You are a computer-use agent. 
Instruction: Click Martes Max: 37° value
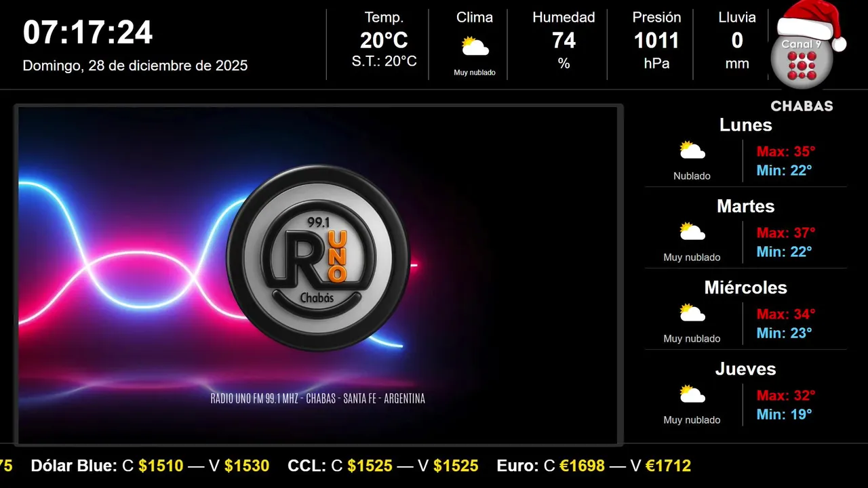click(786, 232)
